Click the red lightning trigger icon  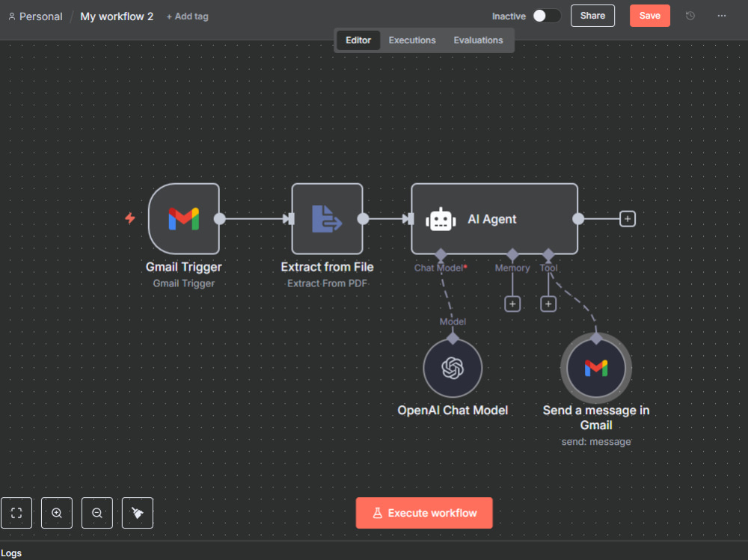[129, 218]
